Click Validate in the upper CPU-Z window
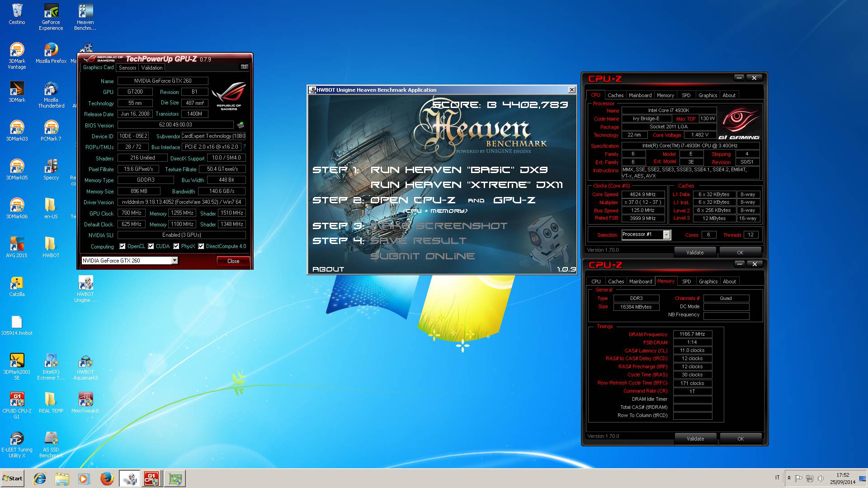 695,253
